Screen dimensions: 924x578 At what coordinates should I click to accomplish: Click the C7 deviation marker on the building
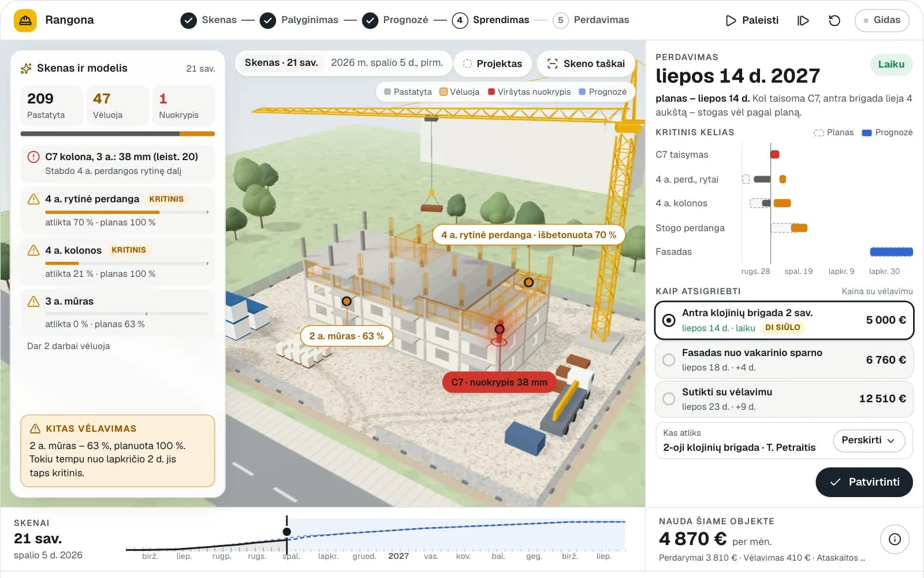click(x=500, y=329)
